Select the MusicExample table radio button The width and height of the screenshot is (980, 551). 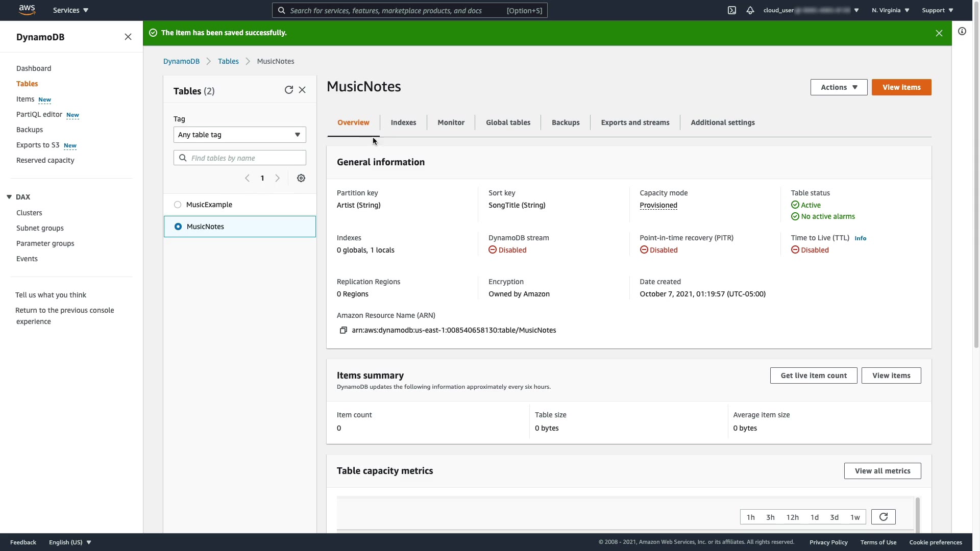click(x=178, y=205)
